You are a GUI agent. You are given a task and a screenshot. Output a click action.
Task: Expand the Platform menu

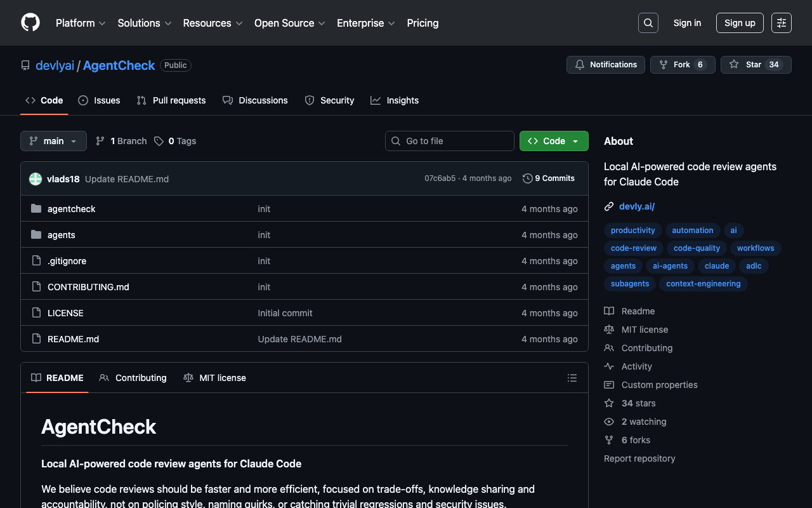coord(81,23)
